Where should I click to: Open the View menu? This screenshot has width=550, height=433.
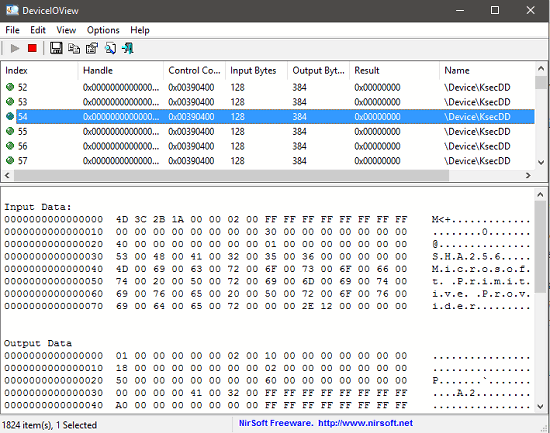66,30
